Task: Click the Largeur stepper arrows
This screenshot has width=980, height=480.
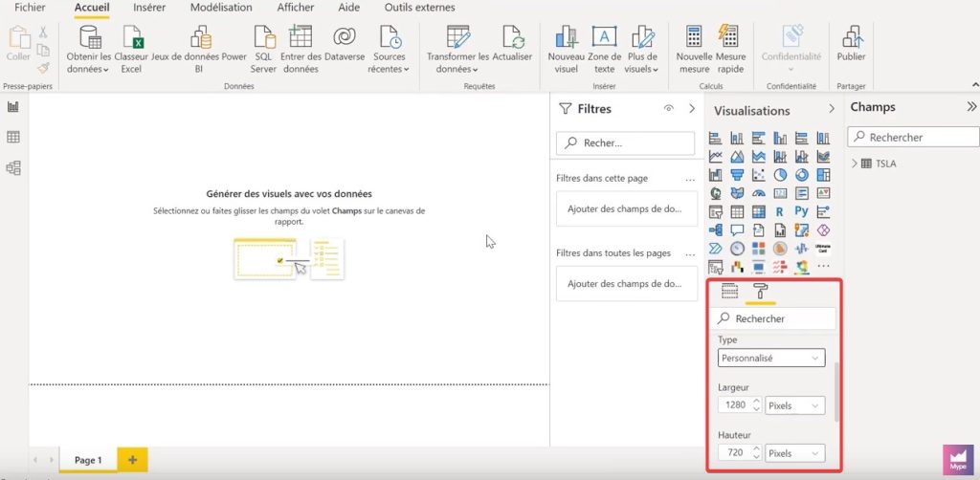Action: point(756,405)
